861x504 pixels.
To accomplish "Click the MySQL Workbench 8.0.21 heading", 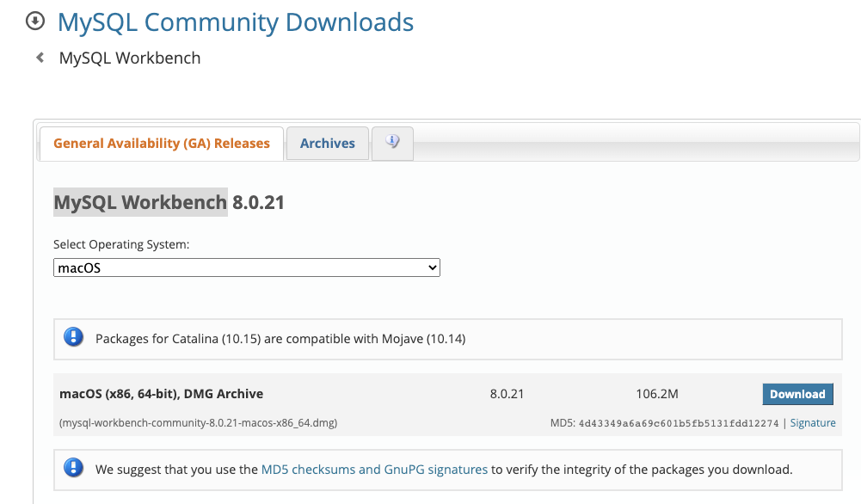I will (x=169, y=202).
